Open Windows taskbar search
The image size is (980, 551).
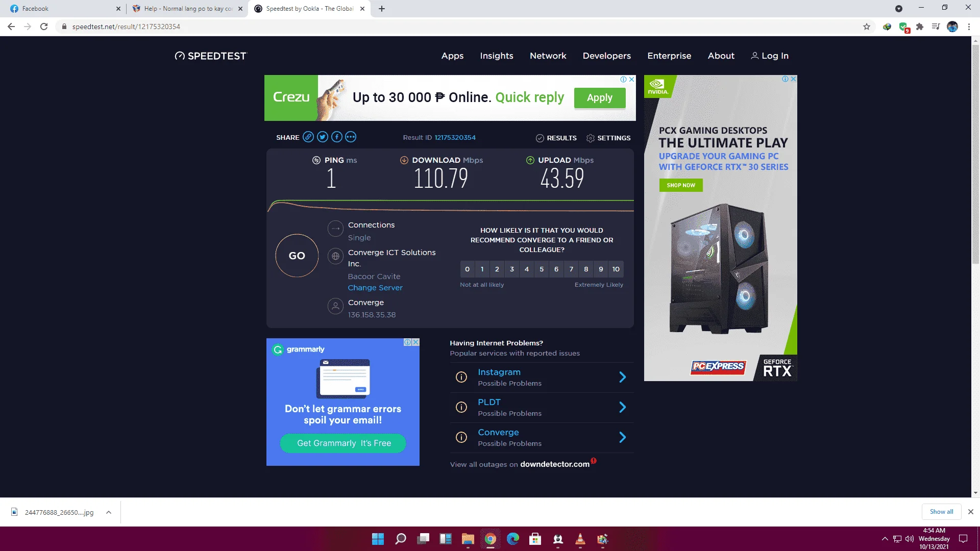point(401,539)
